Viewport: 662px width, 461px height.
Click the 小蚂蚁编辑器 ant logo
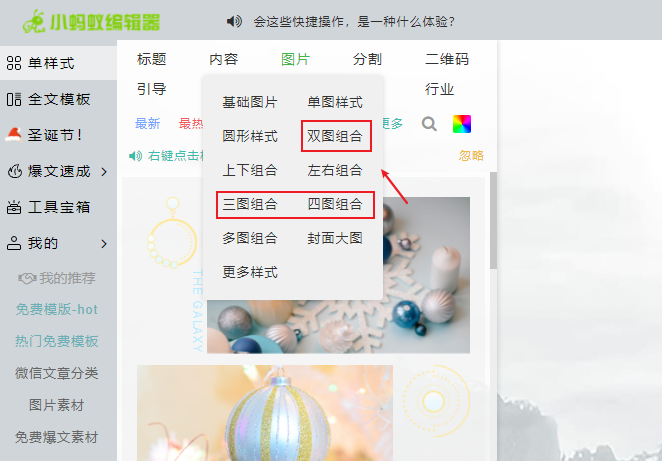click(x=33, y=21)
